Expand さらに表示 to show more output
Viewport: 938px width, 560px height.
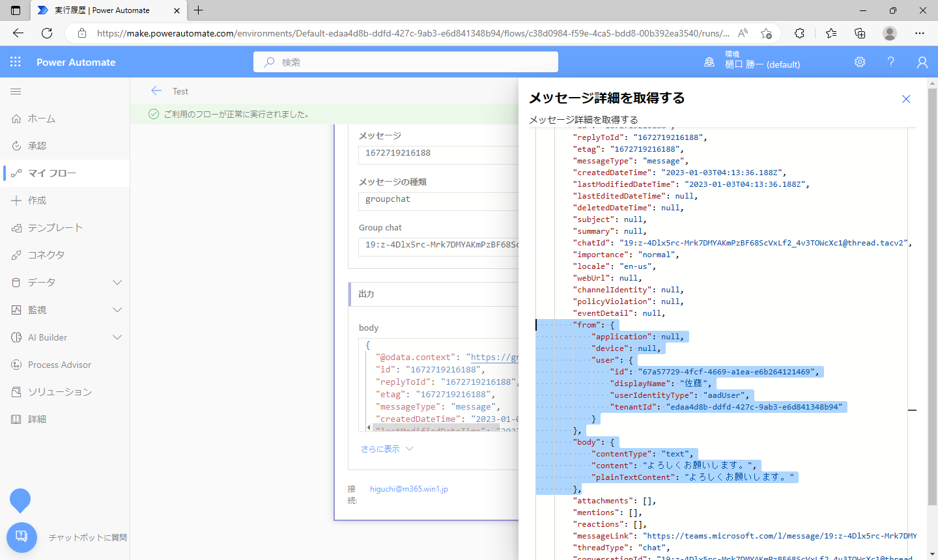click(x=387, y=449)
